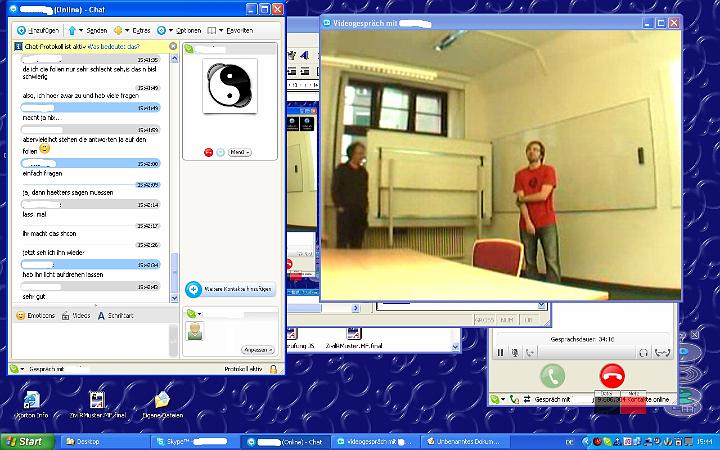Open the Senden menu label
The height and width of the screenshot is (450, 720).
[96, 30]
